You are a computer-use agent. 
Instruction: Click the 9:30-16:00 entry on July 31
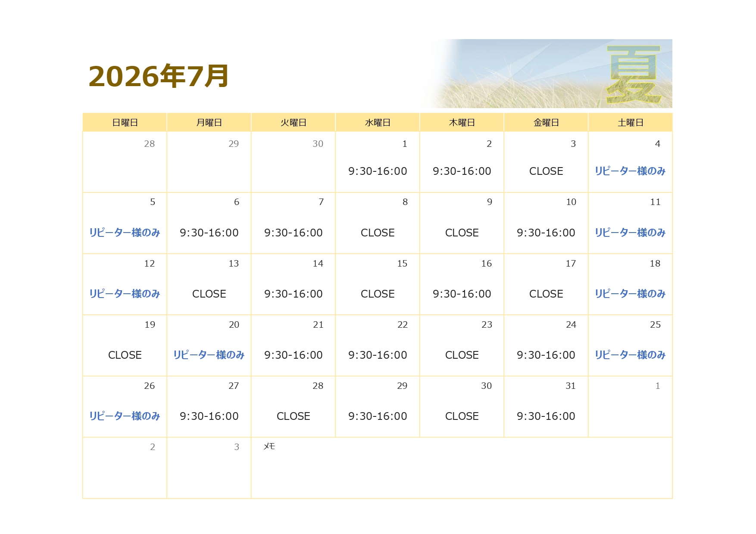[x=546, y=416]
